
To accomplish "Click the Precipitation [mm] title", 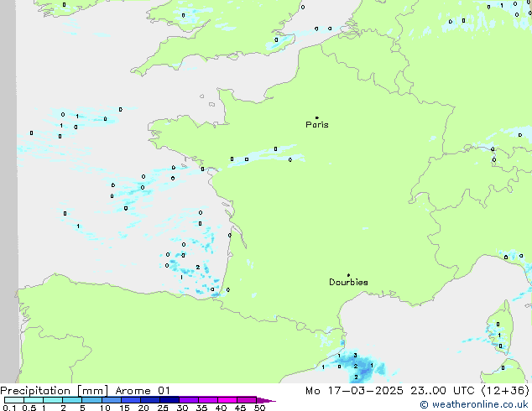I will pyautogui.click(x=55, y=391).
